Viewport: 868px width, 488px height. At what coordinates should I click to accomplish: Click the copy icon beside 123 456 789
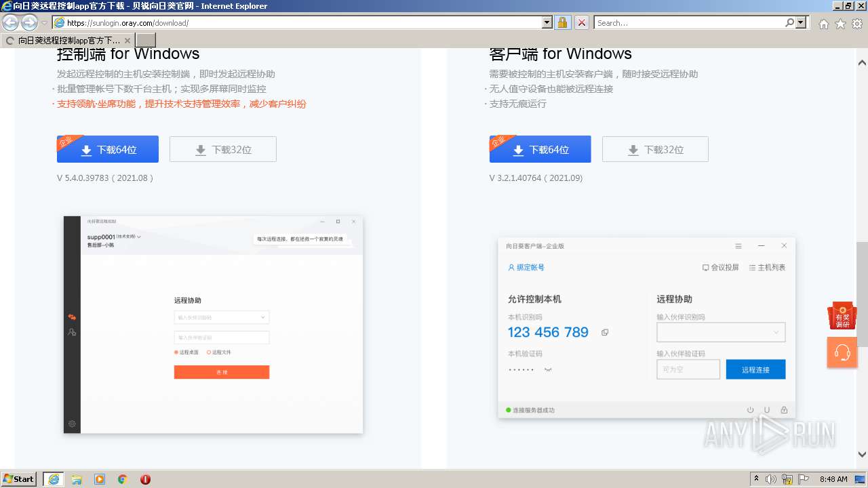[605, 332]
